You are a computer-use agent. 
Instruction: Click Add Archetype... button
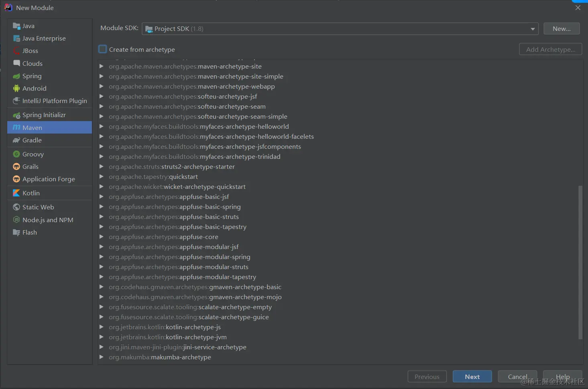[x=551, y=49]
